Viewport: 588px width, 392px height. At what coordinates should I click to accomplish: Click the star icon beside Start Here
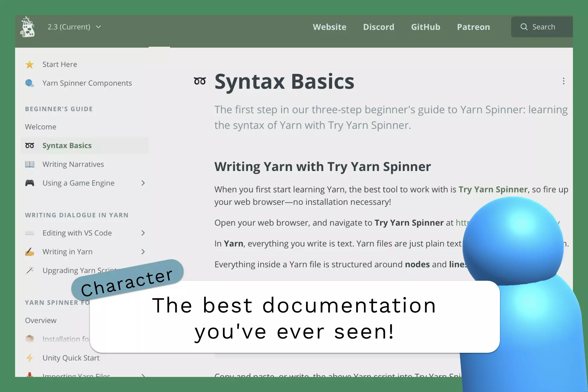[x=30, y=65]
